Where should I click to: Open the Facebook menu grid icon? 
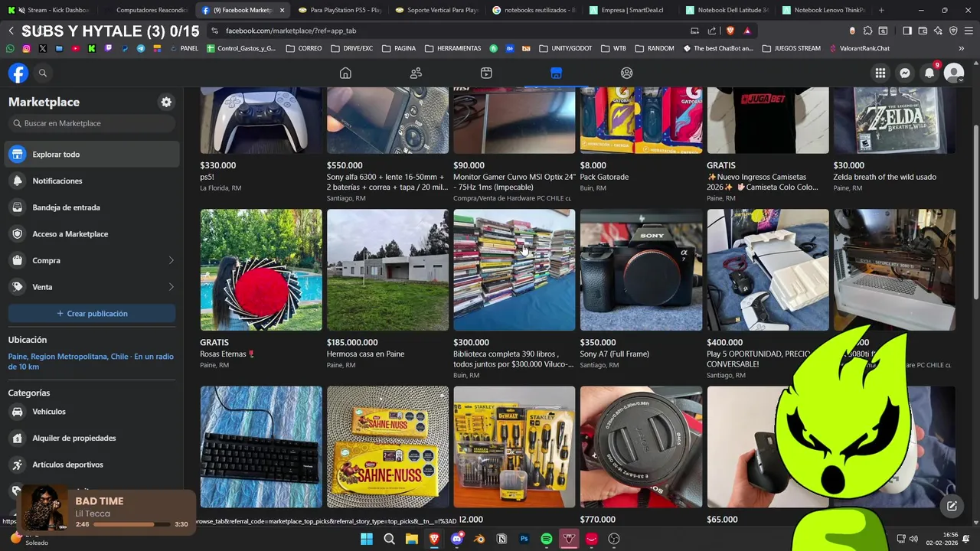(x=880, y=73)
